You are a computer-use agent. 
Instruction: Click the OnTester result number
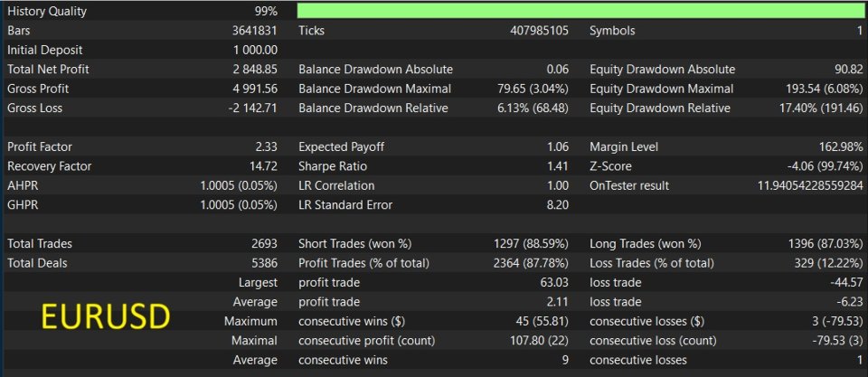click(x=810, y=185)
